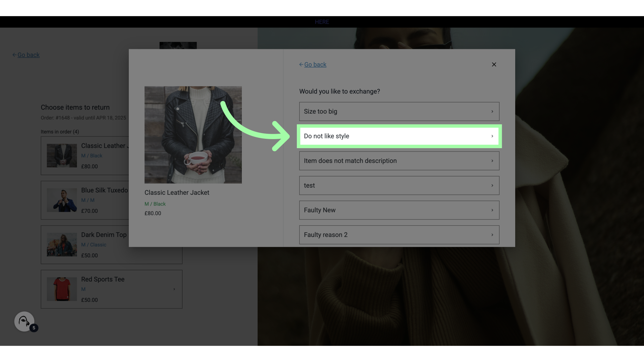
Task: Open chevron on 'Item does not match description'
Action: tap(492, 161)
